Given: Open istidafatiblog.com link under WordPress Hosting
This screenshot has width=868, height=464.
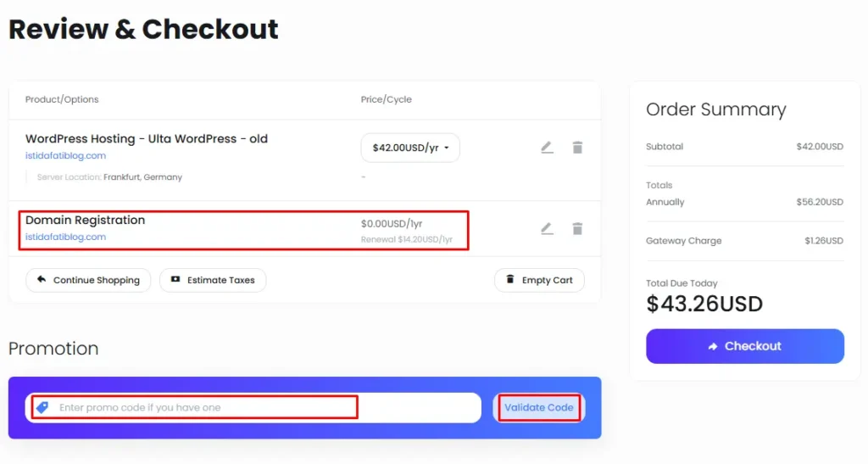Looking at the screenshot, I should (x=65, y=156).
